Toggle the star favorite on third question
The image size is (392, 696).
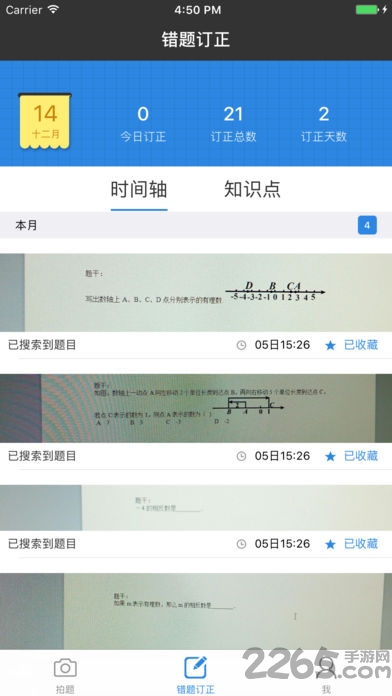[330, 544]
